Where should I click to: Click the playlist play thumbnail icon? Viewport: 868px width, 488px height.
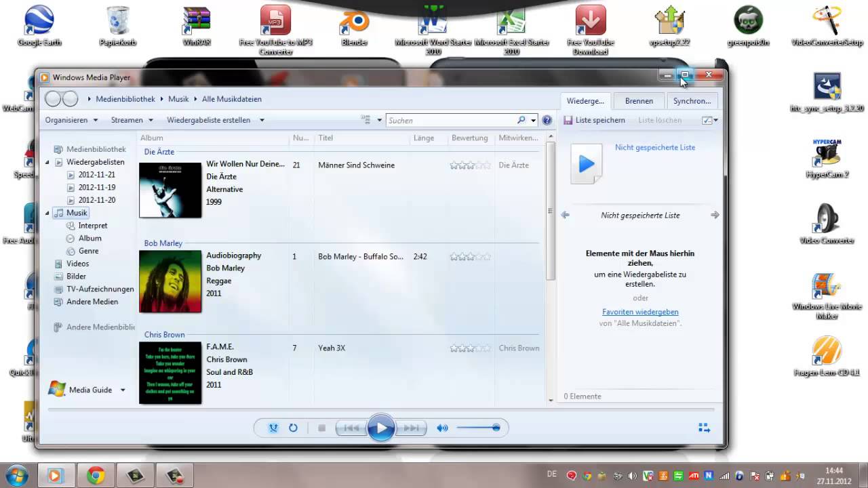pyautogui.click(x=587, y=163)
